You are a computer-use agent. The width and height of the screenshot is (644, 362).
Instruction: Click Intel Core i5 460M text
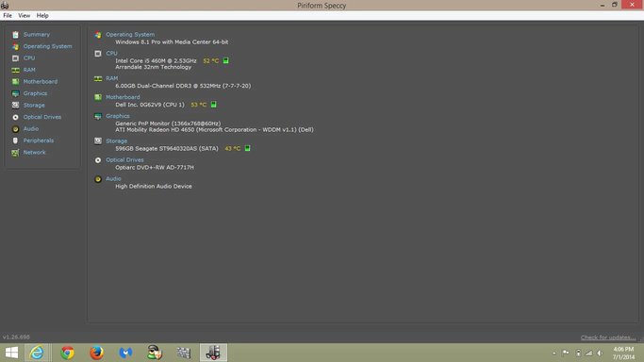[x=157, y=60]
